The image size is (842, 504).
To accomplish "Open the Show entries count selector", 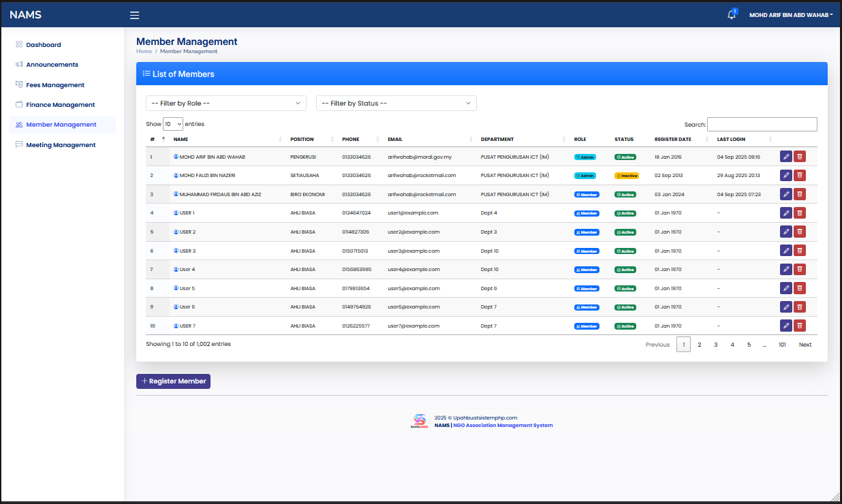I will tap(173, 124).
